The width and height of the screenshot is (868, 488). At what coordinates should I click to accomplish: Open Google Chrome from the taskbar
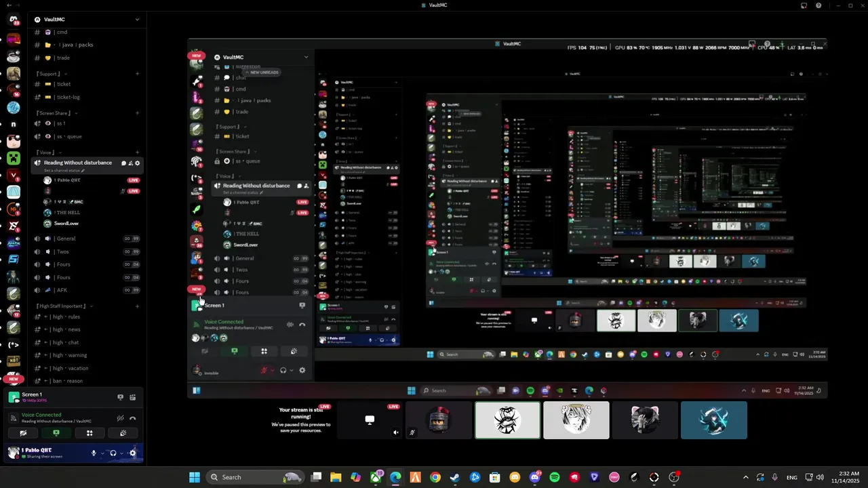[x=435, y=477]
